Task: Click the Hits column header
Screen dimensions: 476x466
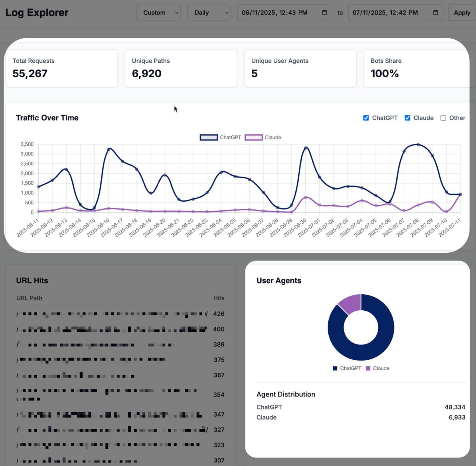Action: pyautogui.click(x=219, y=298)
